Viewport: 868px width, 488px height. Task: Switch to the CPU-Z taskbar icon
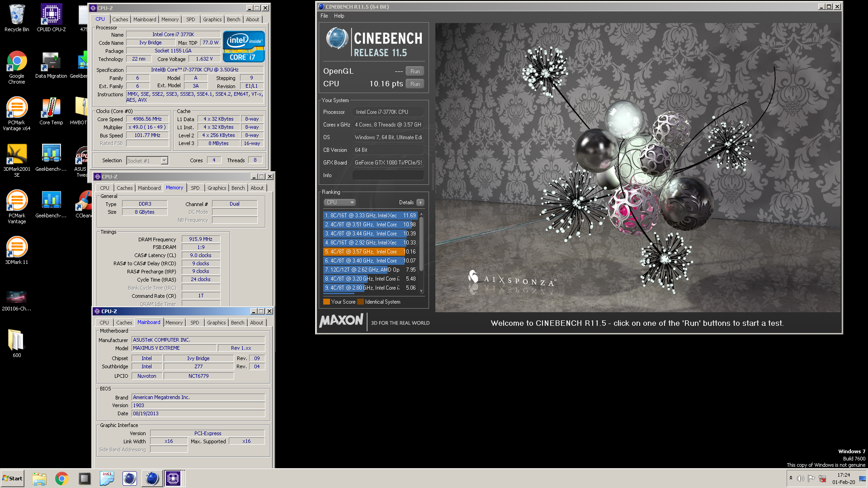click(173, 479)
